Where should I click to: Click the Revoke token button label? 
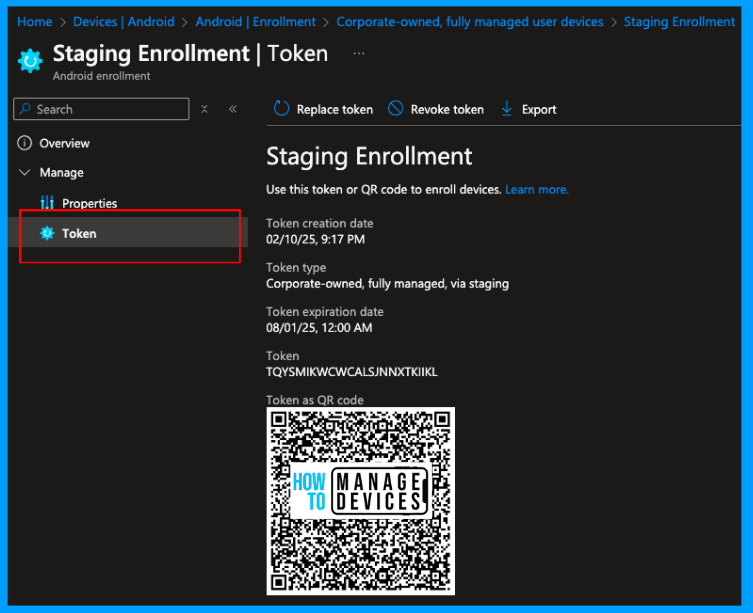point(447,110)
